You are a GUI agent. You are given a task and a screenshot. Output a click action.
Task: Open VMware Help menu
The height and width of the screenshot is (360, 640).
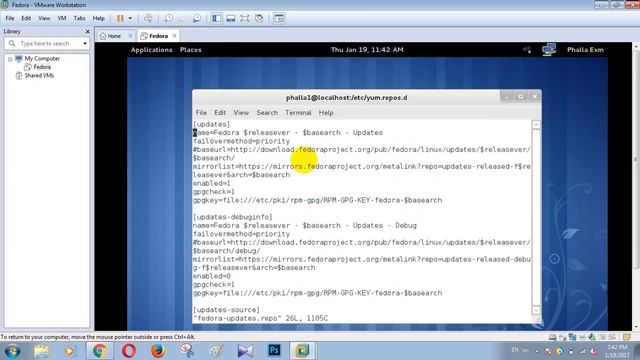[98, 18]
